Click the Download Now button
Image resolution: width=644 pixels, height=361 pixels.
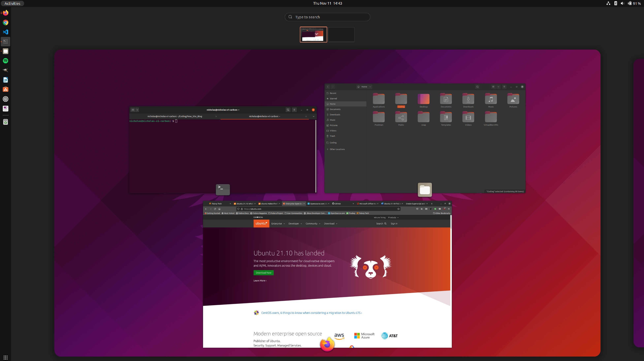pyautogui.click(x=263, y=273)
